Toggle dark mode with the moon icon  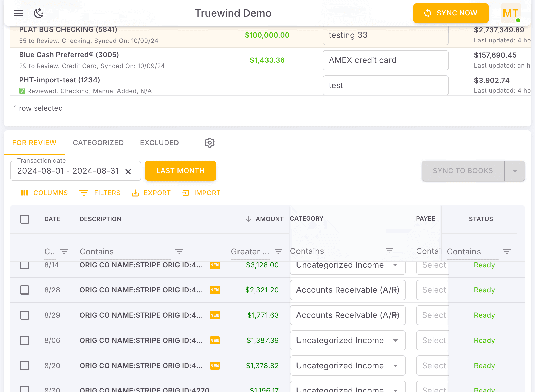coord(38,13)
